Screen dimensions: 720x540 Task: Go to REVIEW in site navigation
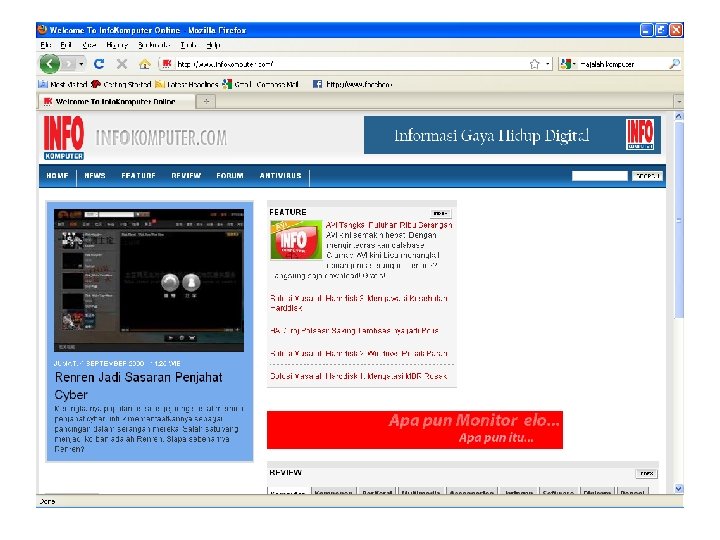point(186,176)
